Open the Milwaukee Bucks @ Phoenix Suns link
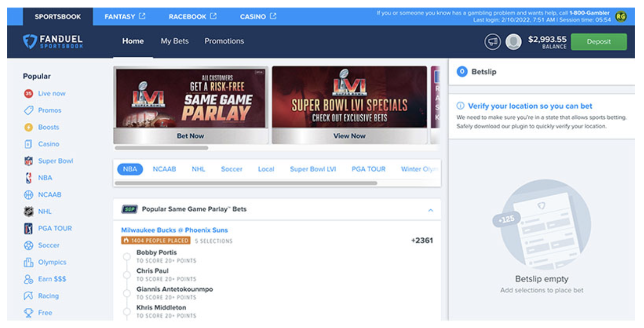Image resolution: width=644 pixels, height=328 pixels. click(175, 230)
